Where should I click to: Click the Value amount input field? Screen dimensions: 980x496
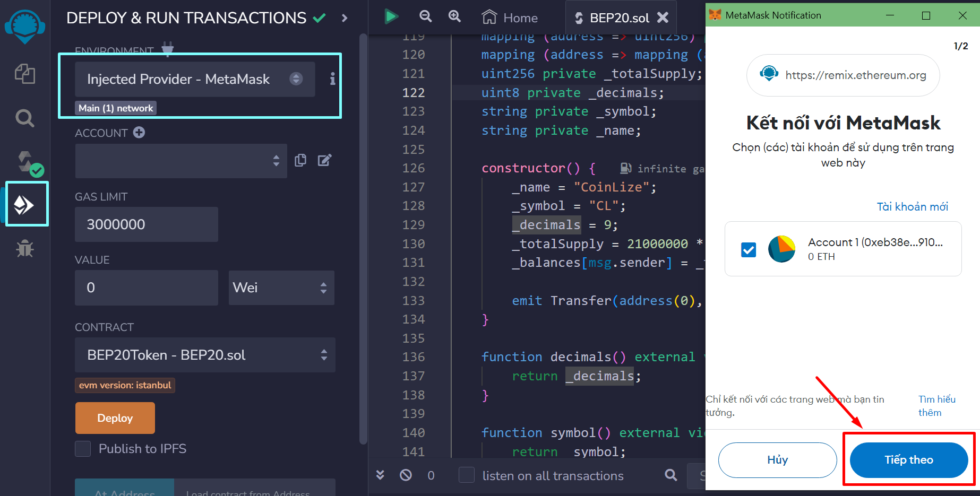(x=147, y=288)
